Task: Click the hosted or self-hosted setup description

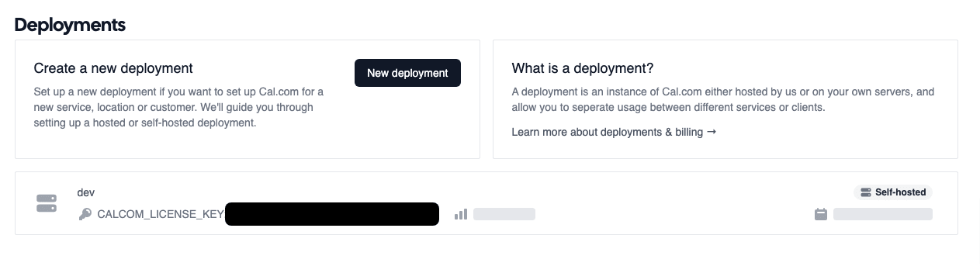Action: pos(179,107)
